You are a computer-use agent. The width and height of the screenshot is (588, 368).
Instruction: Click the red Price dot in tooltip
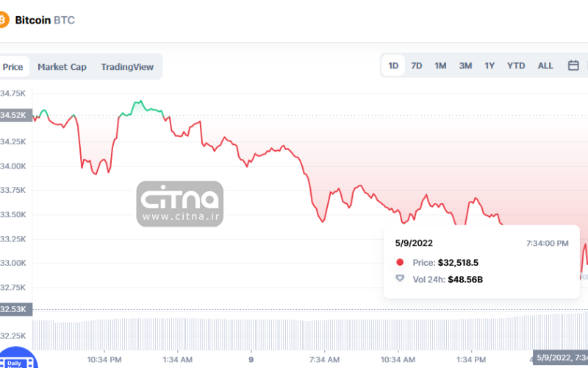pyautogui.click(x=400, y=262)
